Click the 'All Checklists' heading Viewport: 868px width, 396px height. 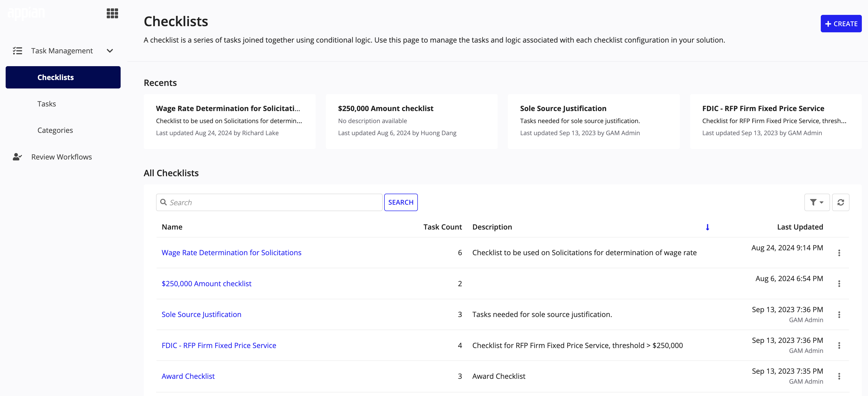coord(171,173)
